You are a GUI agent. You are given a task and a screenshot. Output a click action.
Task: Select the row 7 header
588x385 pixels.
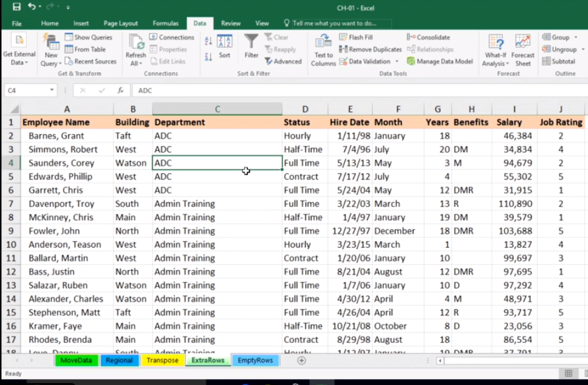(x=11, y=204)
